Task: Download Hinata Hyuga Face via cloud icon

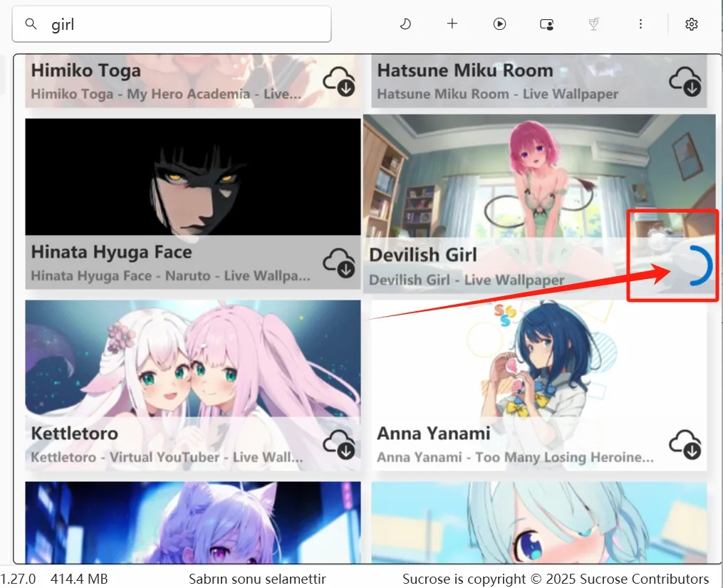Action: (339, 263)
